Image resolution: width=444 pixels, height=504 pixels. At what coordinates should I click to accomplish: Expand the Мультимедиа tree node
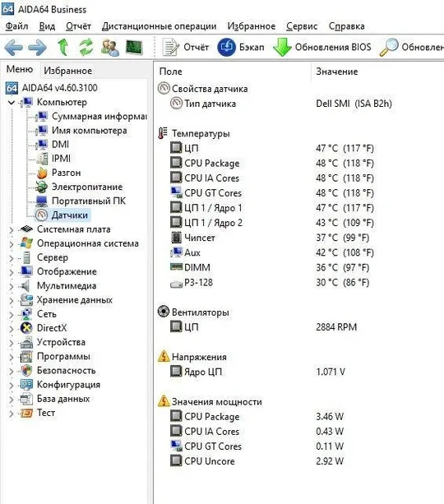[x=12, y=286]
